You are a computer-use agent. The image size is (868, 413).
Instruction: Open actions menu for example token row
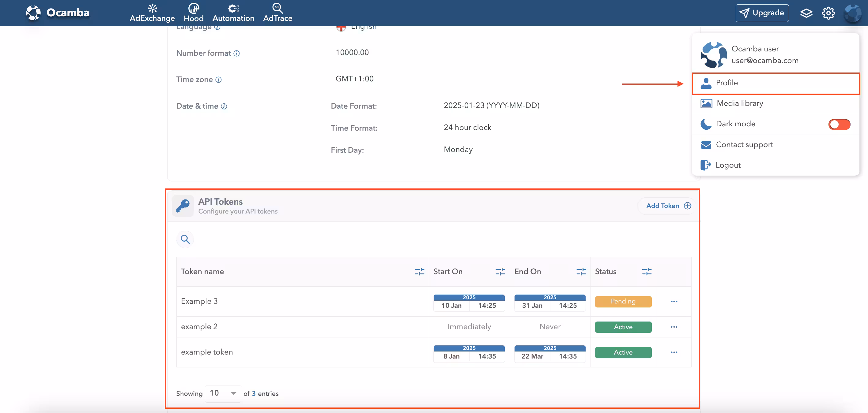pyautogui.click(x=674, y=352)
